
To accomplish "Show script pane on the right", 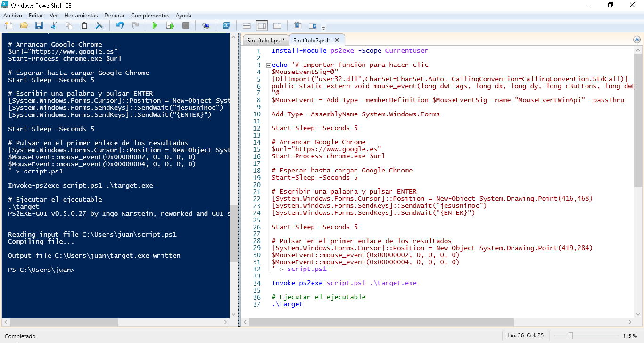I will tap(262, 25).
